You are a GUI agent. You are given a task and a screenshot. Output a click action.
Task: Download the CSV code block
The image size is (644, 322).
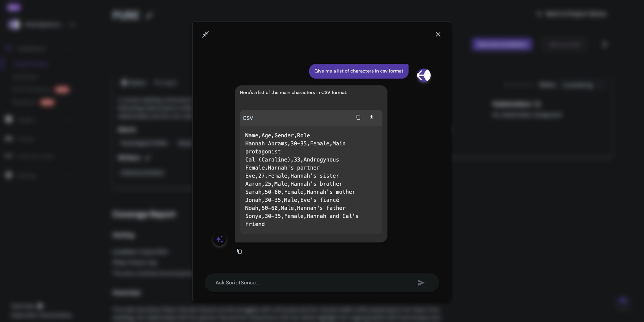pos(371,117)
